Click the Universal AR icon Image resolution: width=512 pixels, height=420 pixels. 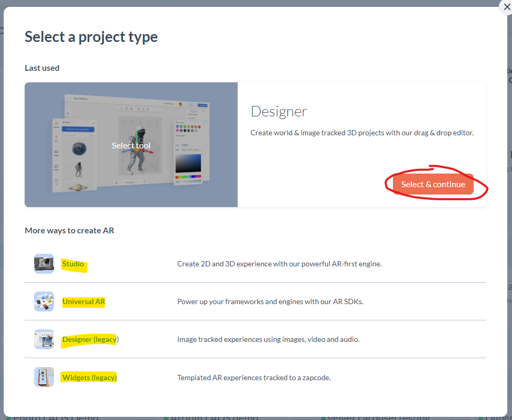point(44,301)
